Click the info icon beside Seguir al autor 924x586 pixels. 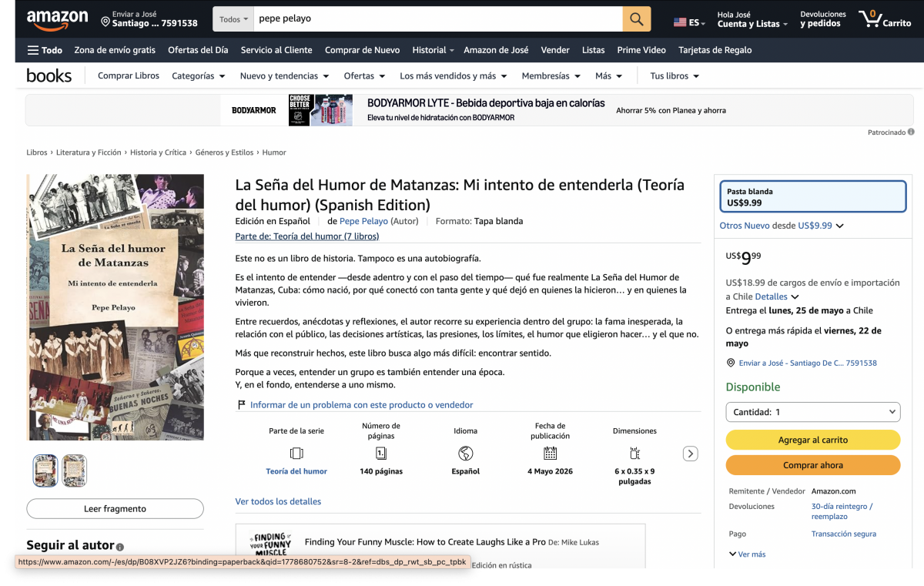(120, 547)
